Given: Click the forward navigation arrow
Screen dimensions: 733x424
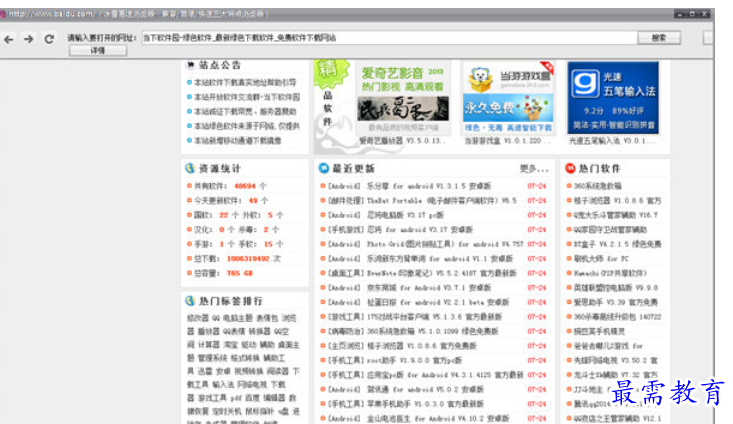Looking at the screenshot, I should [x=28, y=39].
